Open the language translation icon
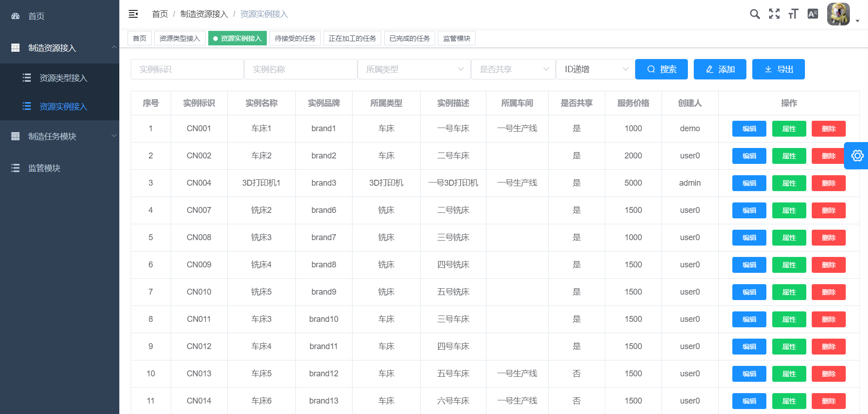 [813, 14]
